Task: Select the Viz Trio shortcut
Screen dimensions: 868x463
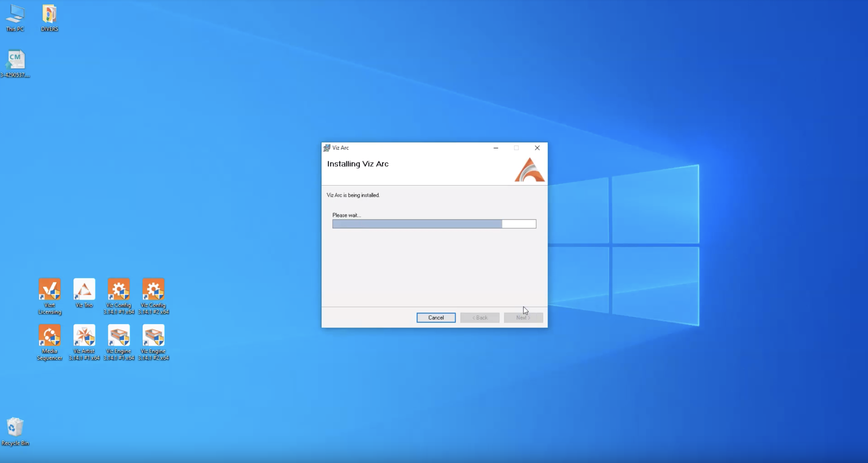Action: pos(84,290)
